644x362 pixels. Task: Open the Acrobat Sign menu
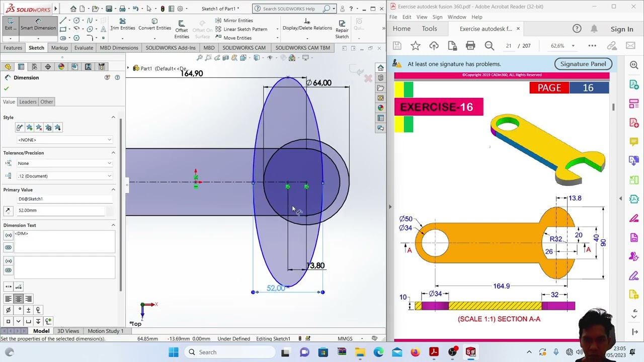click(x=437, y=17)
